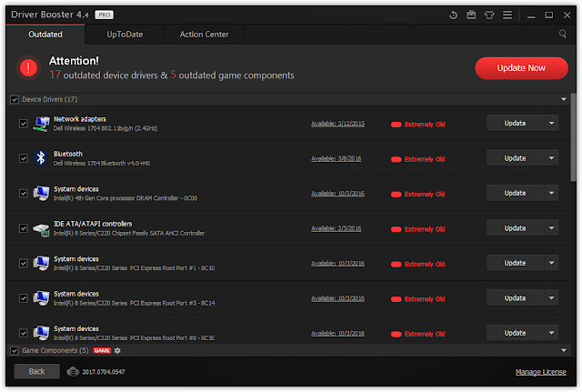582x392 pixels.
Task: Update the IDE ATA/ATAPI controllers driver
Action: [516, 228]
